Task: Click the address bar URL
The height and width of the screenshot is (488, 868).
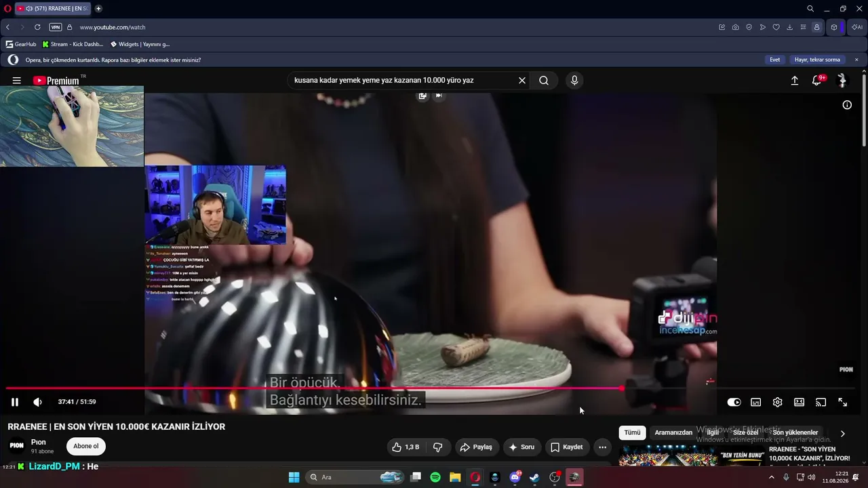Action: 113,27
